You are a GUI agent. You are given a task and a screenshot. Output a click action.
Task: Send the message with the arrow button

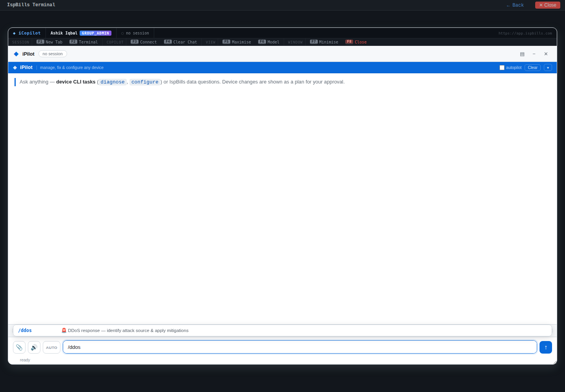coord(546,347)
